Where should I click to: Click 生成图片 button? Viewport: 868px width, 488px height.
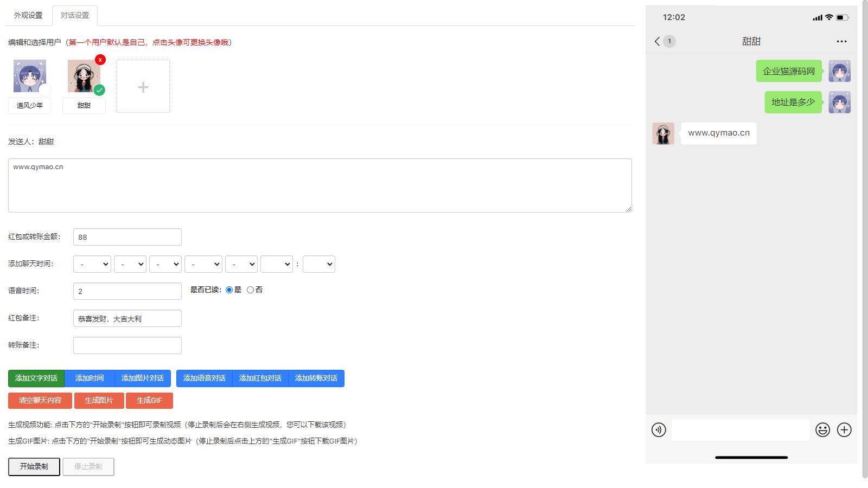(x=99, y=401)
